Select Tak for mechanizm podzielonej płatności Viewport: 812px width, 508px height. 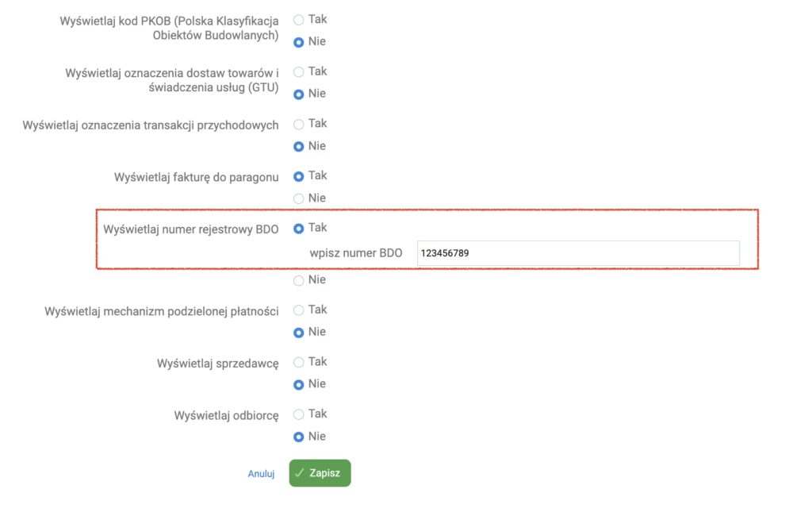tap(299, 310)
